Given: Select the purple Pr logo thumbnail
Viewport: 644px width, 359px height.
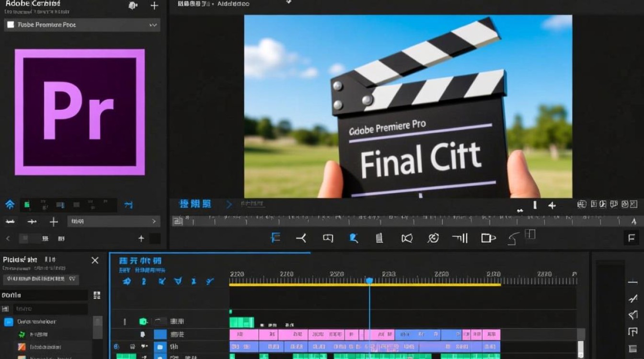Looking at the screenshot, I should (80, 112).
